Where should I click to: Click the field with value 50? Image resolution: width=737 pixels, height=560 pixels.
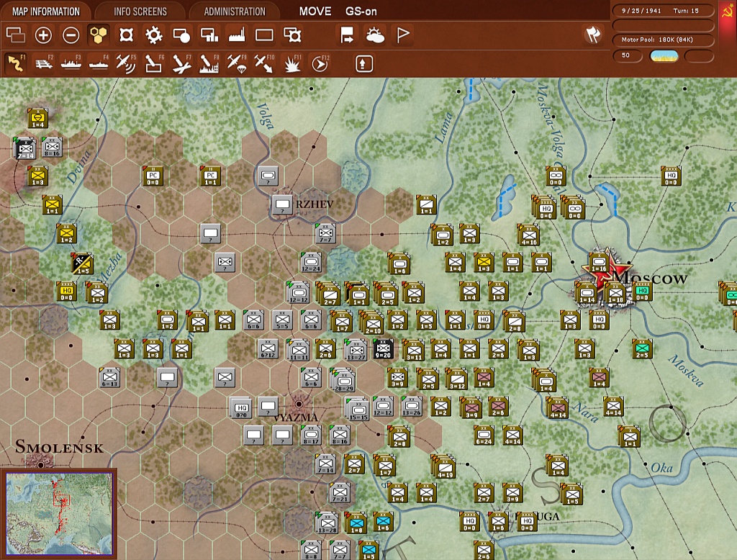(x=628, y=56)
